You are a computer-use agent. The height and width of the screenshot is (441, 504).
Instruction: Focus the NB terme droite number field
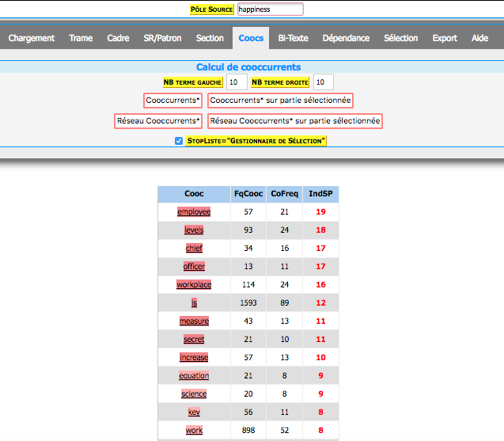pyautogui.click(x=324, y=82)
